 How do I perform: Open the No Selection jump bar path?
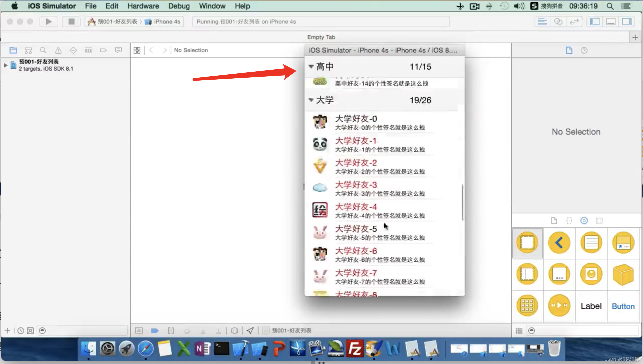[191, 50]
